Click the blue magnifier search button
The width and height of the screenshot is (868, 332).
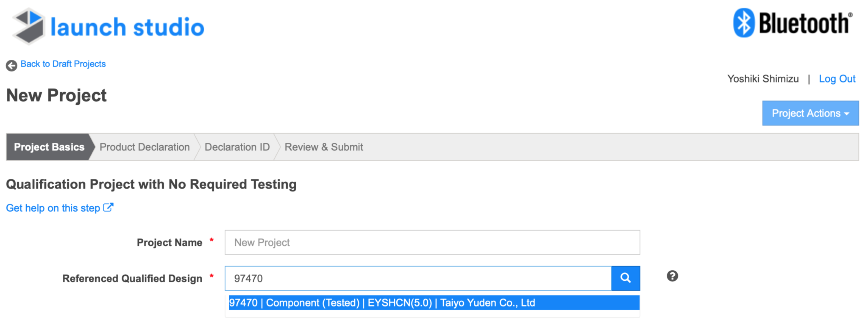[626, 278]
